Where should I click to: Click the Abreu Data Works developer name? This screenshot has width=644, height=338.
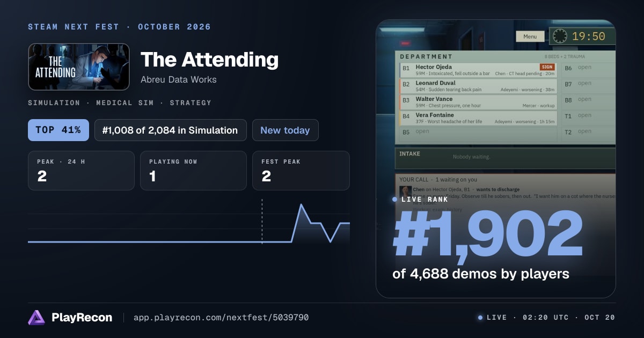click(179, 79)
